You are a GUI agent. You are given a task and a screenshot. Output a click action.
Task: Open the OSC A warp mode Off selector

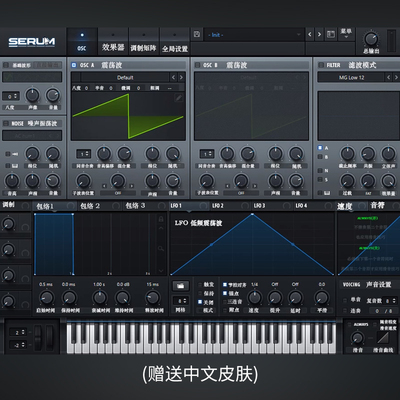coord(118,193)
